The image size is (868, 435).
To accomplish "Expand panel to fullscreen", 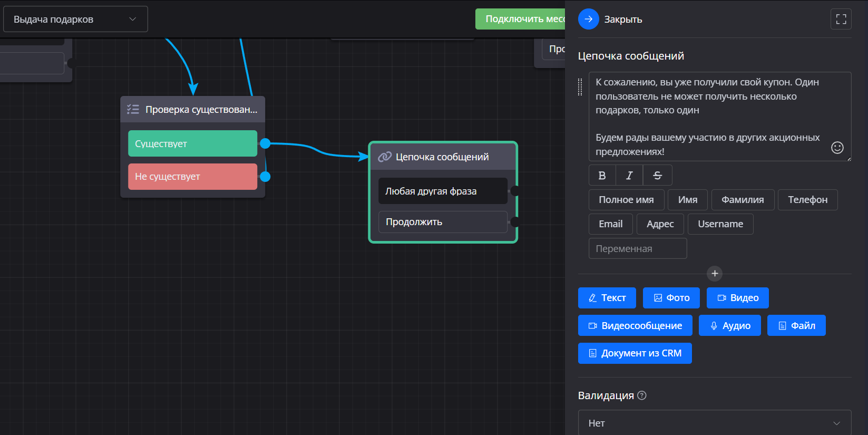I will 841,19.
